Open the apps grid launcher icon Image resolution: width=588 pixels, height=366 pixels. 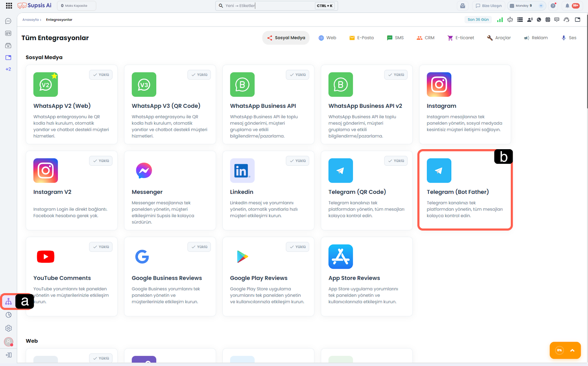[9, 6]
